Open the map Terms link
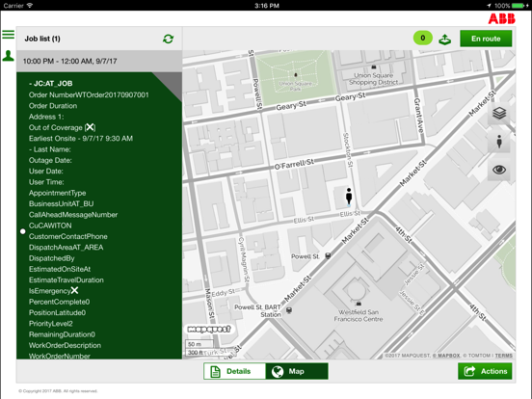The image size is (532, 399). 503,356
